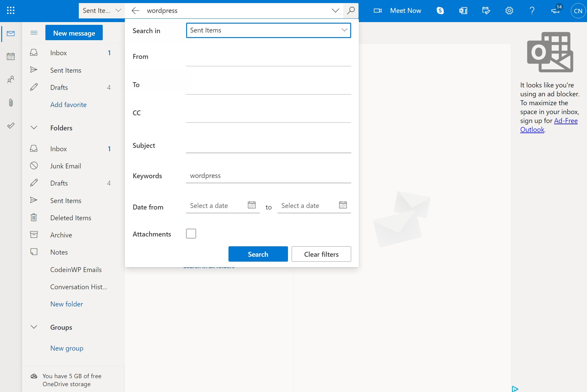Collapse the Groups section
587x392 pixels.
(34, 327)
